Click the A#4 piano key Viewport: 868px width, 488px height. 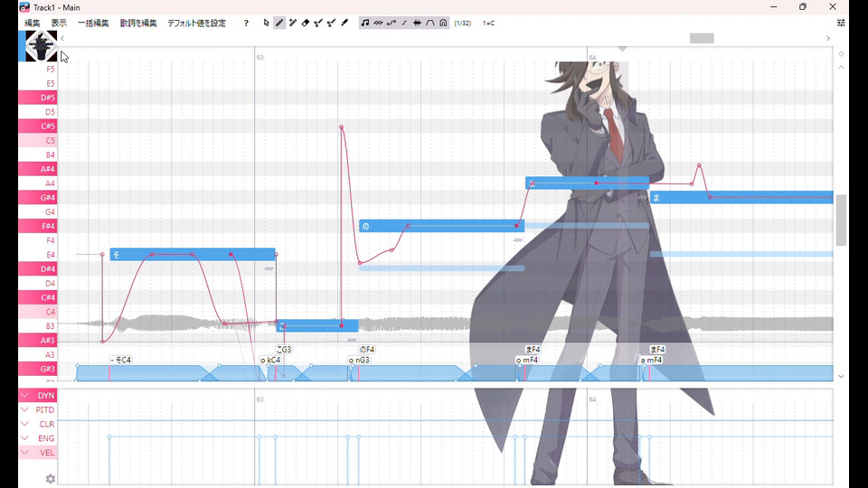pyautogui.click(x=38, y=169)
